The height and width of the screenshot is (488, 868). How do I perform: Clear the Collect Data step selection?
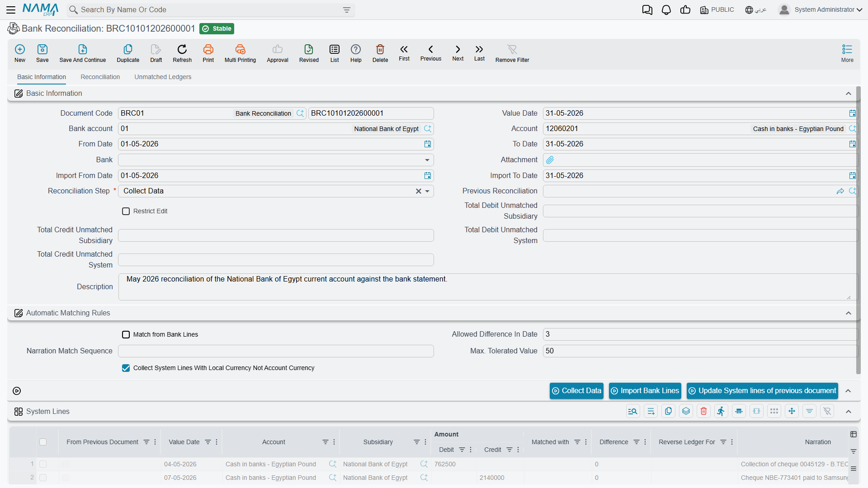419,191
